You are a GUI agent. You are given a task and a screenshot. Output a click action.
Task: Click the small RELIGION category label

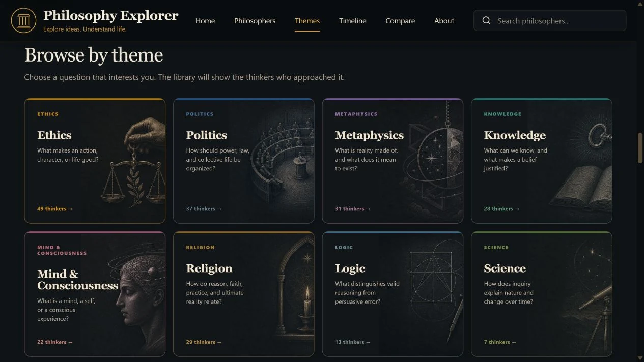tap(200, 248)
